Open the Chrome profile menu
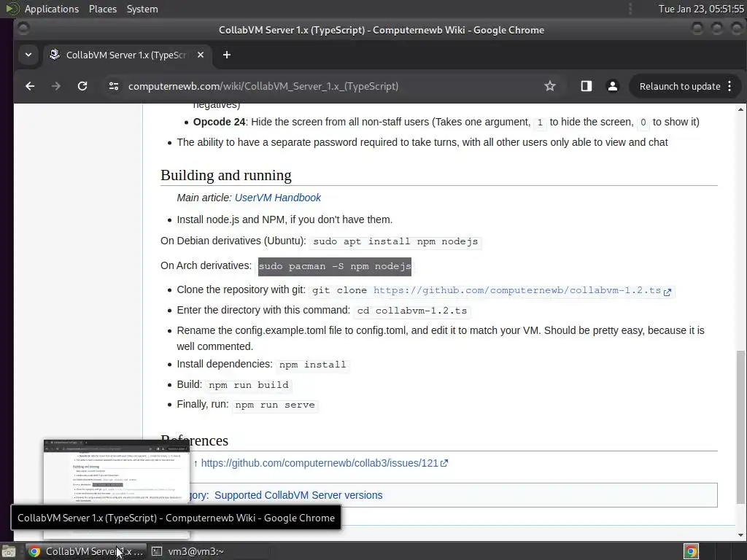Image resolution: width=747 pixels, height=560 pixels. 612,86
